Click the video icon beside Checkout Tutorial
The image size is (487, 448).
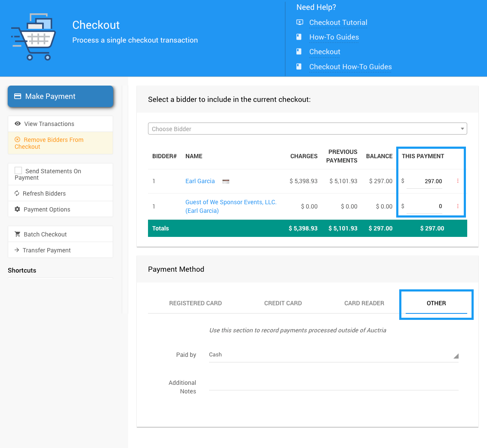(299, 22)
